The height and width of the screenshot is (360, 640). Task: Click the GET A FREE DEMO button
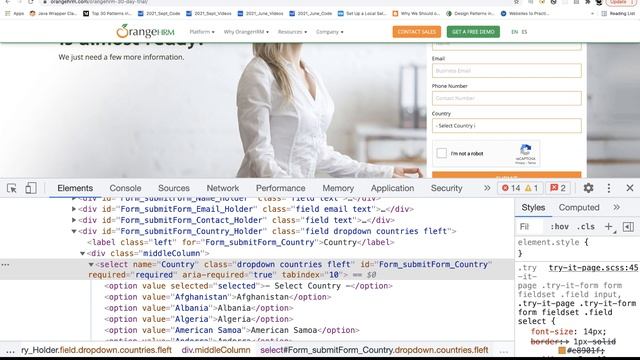click(x=473, y=32)
